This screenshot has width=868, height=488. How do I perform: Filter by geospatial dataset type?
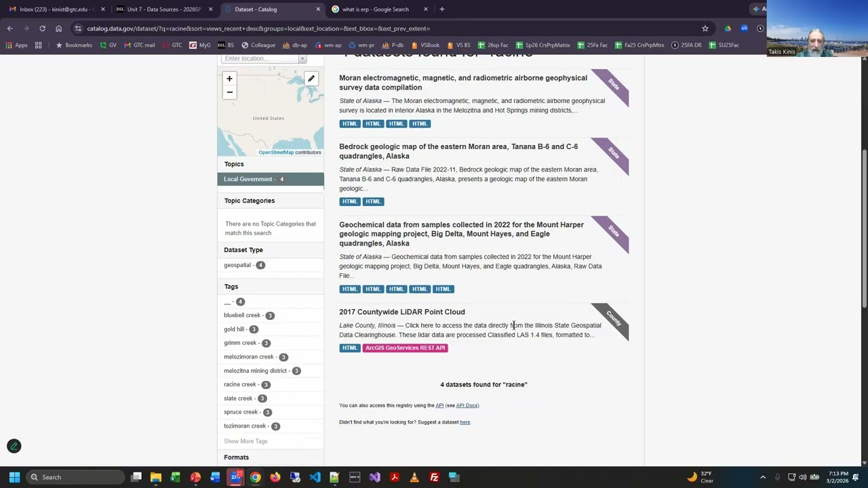(x=244, y=265)
